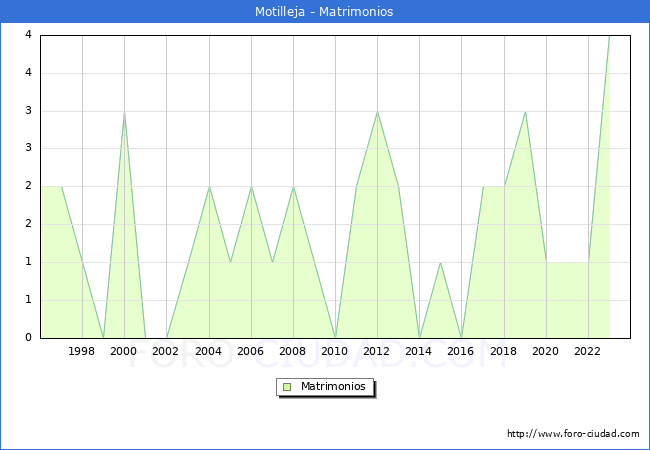Click the 2004 peak data point
The width and height of the screenshot is (650, 450).
[x=209, y=186]
